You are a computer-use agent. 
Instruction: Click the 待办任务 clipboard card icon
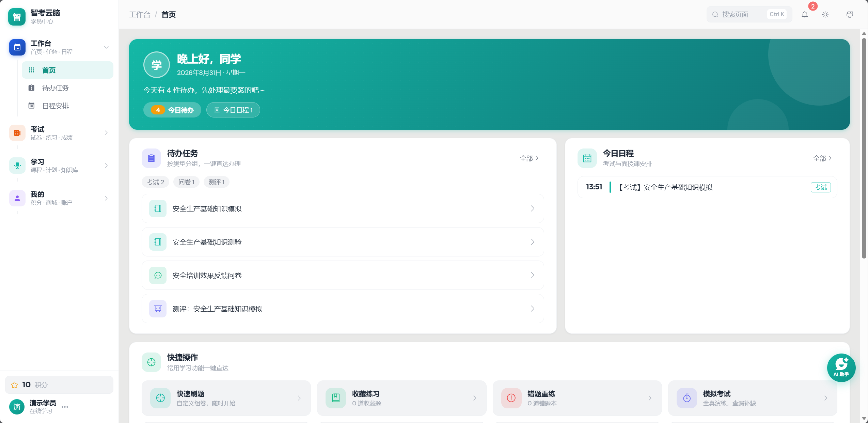point(151,158)
